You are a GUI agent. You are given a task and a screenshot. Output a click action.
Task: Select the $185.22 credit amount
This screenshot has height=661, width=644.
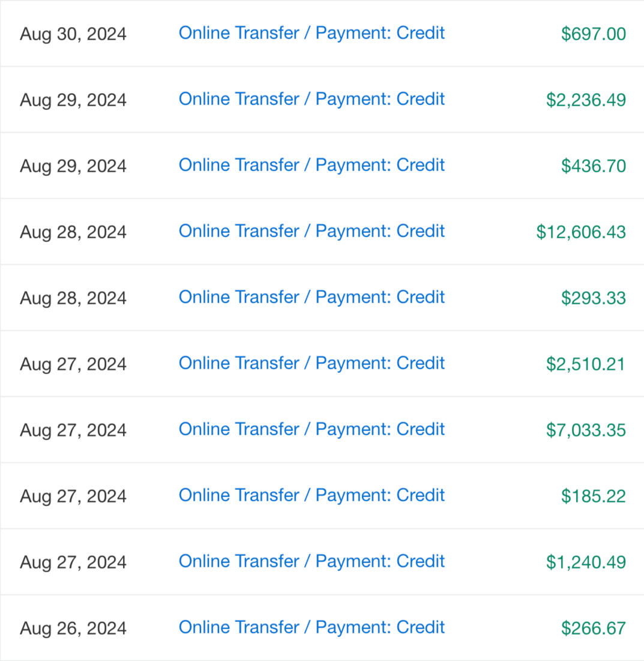(x=593, y=496)
